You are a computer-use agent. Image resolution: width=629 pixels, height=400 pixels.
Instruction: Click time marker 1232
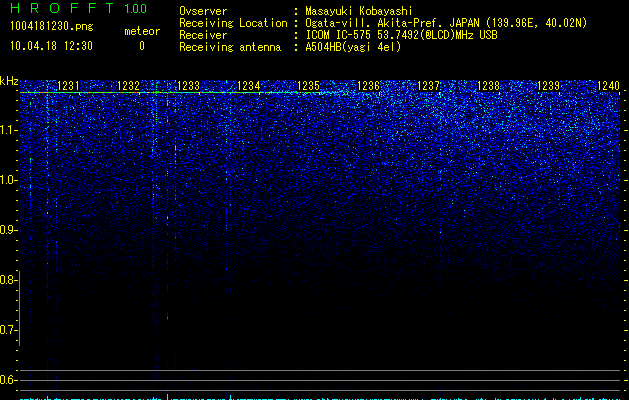pos(128,86)
